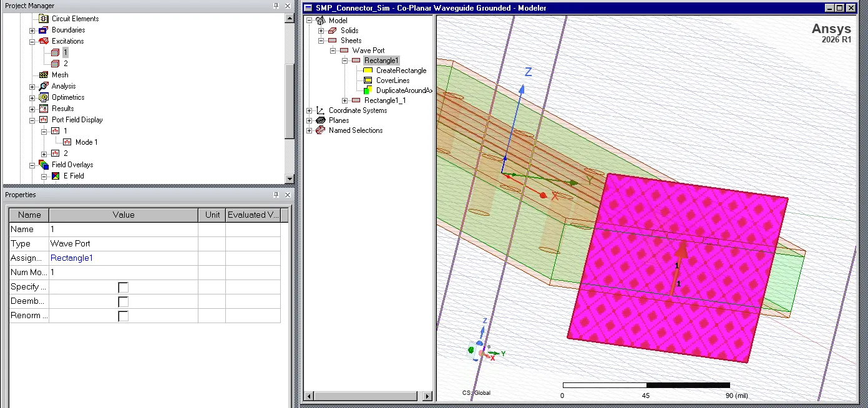The image size is (868, 408).
Task: Click the Analysis magnifier icon
Action: click(43, 86)
